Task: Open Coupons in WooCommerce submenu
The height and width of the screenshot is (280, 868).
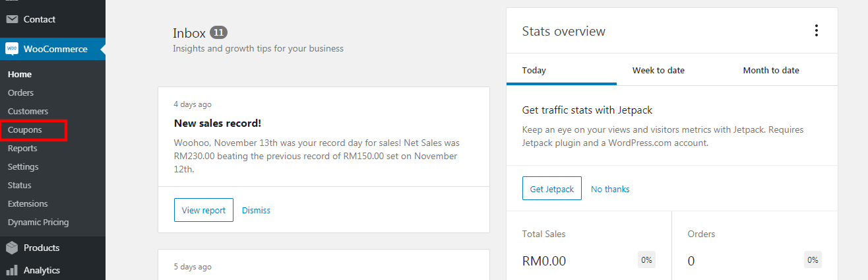Action: click(x=25, y=130)
